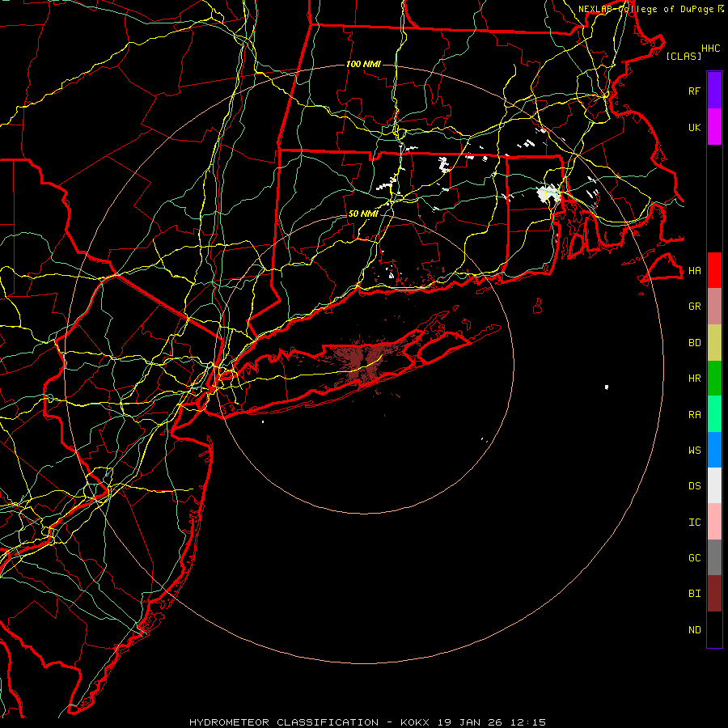Click the RA light green swatch

click(714, 414)
